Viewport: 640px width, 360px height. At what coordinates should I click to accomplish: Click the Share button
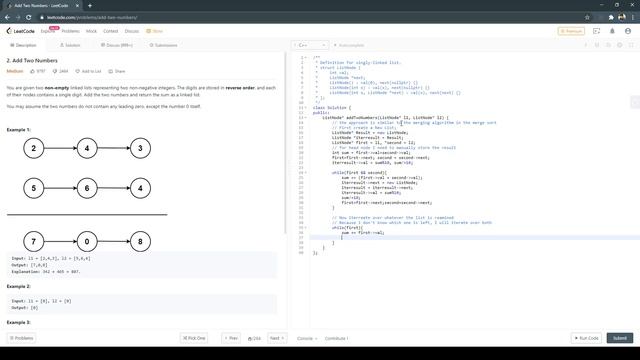click(x=117, y=71)
